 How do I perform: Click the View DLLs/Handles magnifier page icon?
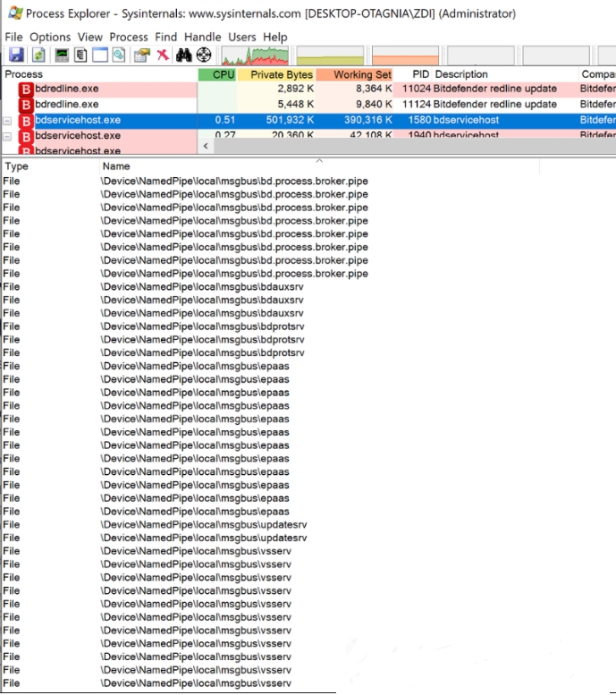tap(119, 55)
